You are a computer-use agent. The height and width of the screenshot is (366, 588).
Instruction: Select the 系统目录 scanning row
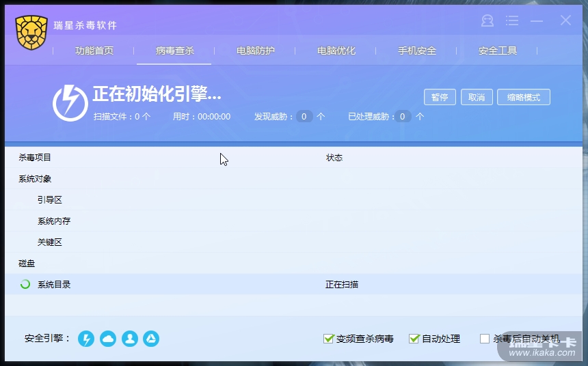click(293, 284)
